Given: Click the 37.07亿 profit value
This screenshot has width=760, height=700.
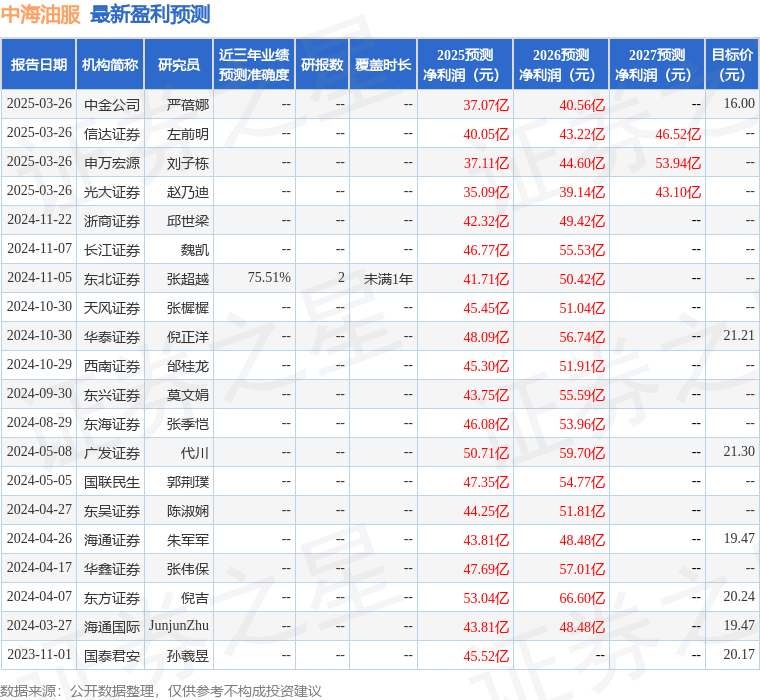Looking at the screenshot, I should pos(486,105).
